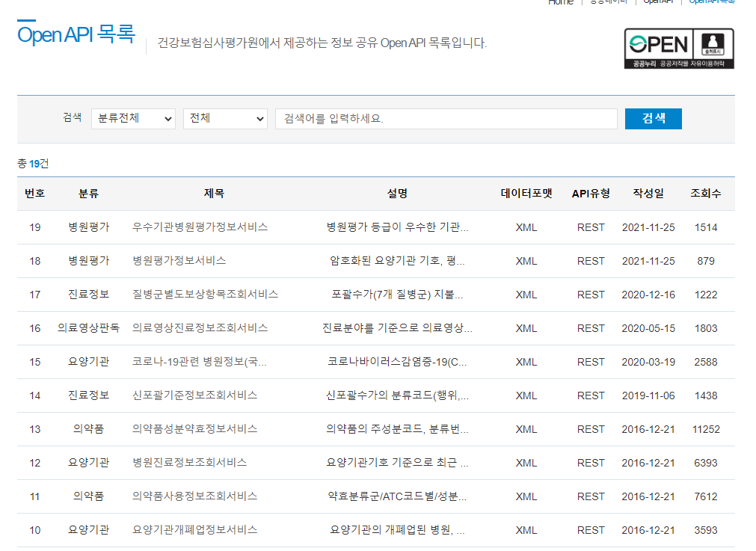This screenshot has width=756, height=551.
Task: Click the 작성일 column header
Action: (x=648, y=194)
